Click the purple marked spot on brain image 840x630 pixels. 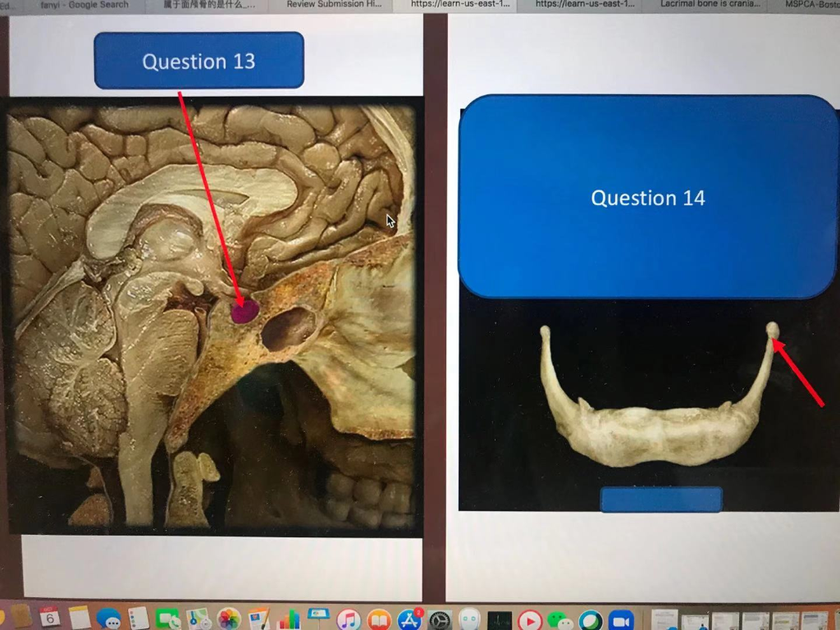click(x=244, y=311)
